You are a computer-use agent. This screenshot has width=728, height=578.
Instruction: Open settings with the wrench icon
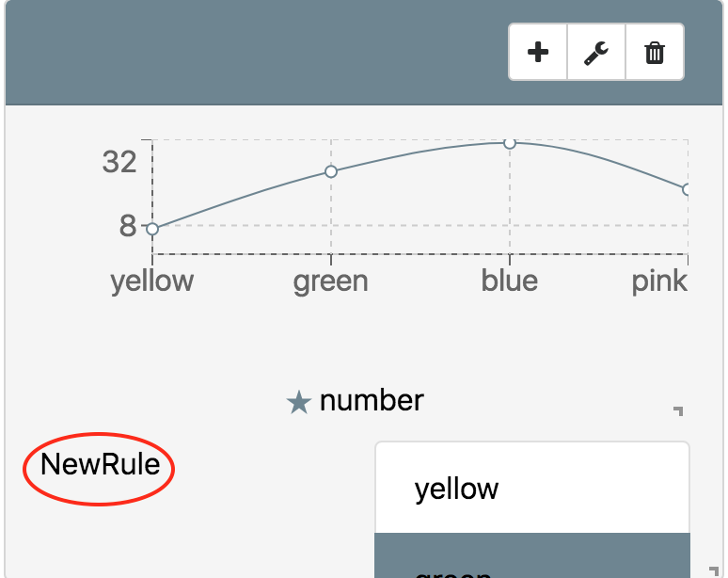pos(596,53)
